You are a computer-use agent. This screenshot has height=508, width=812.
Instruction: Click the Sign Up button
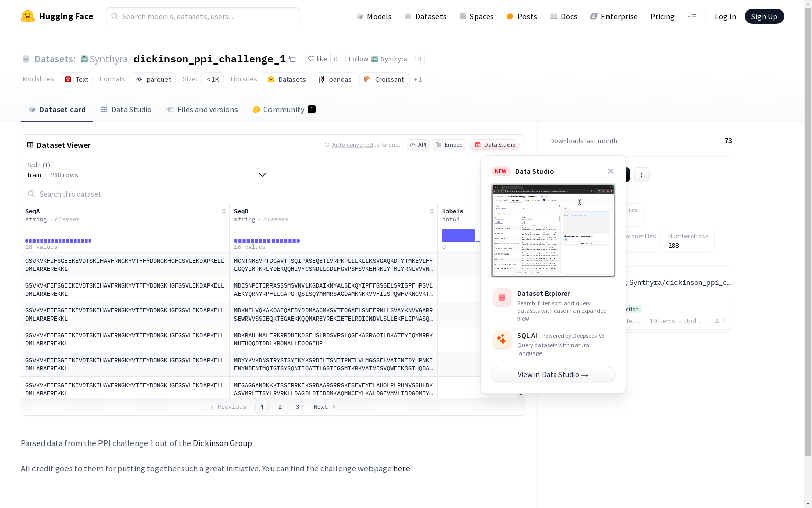pyautogui.click(x=764, y=16)
